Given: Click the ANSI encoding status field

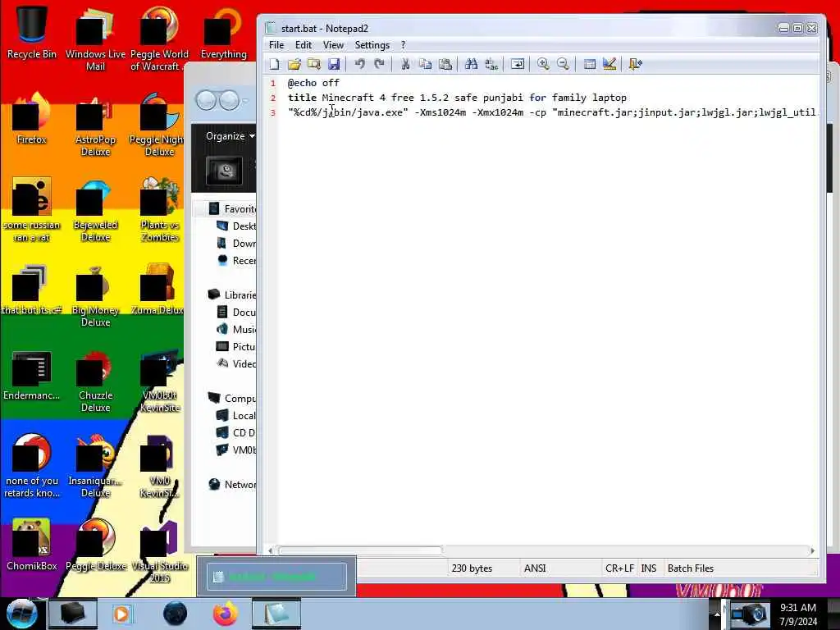Looking at the screenshot, I should [535, 568].
